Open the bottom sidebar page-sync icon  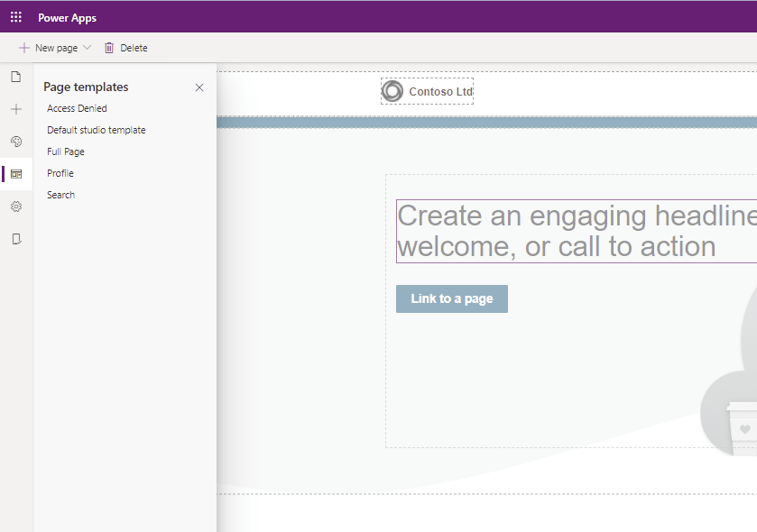coord(16,239)
